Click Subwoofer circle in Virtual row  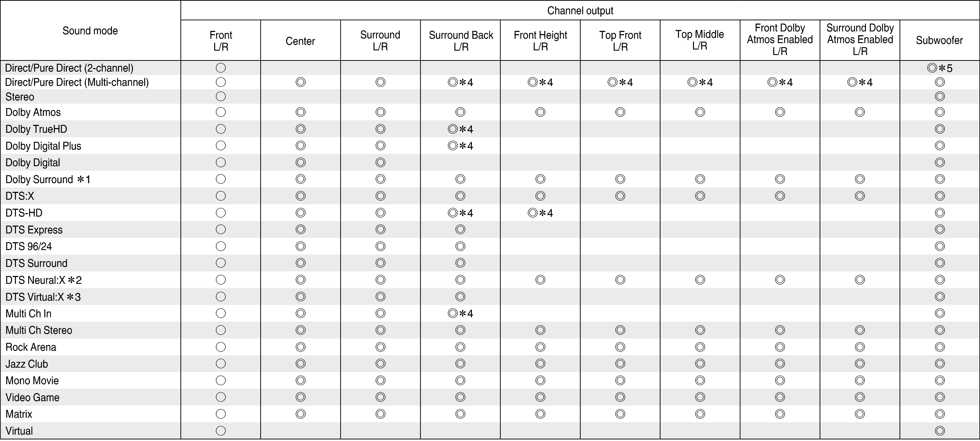(x=940, y=431)
